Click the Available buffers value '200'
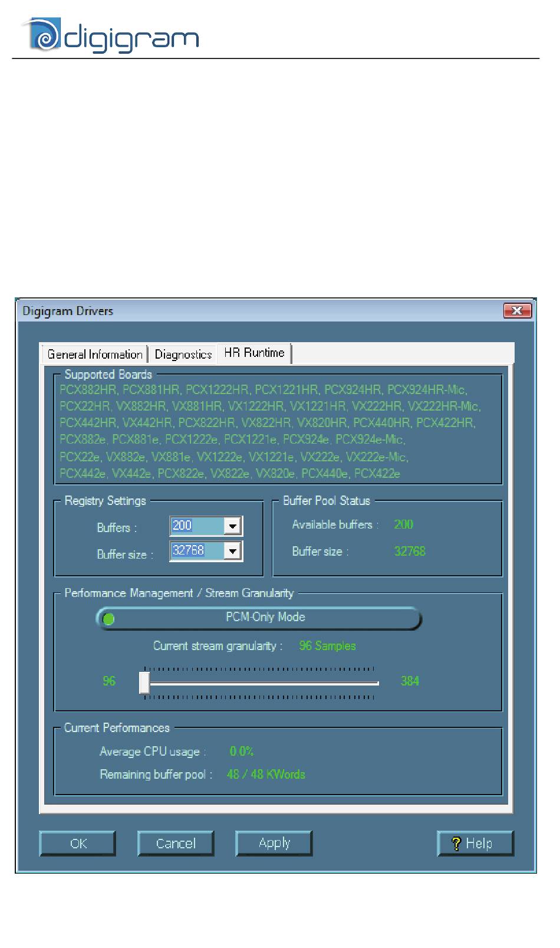560x948 pixels. [404, 524]
